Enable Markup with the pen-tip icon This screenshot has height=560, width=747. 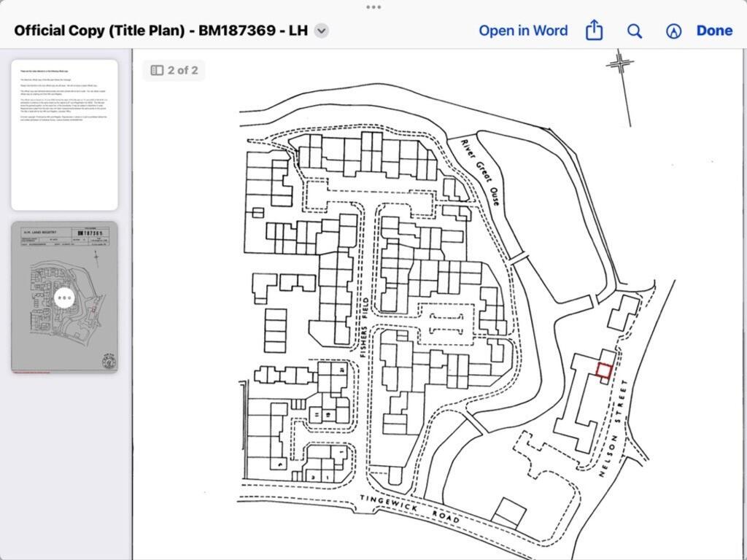[x=673, y=31]
